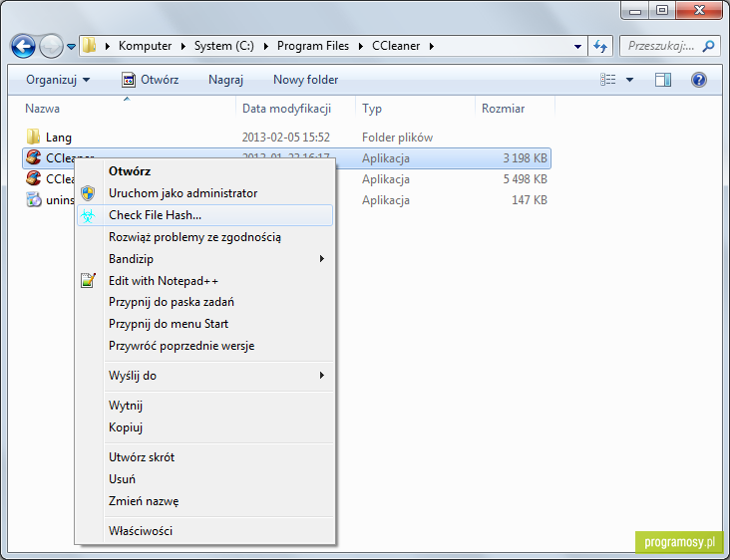This screenshot has width=730, height=560.
Task: Choose Uruchom jako administrator
Action: tap(204, 193)
